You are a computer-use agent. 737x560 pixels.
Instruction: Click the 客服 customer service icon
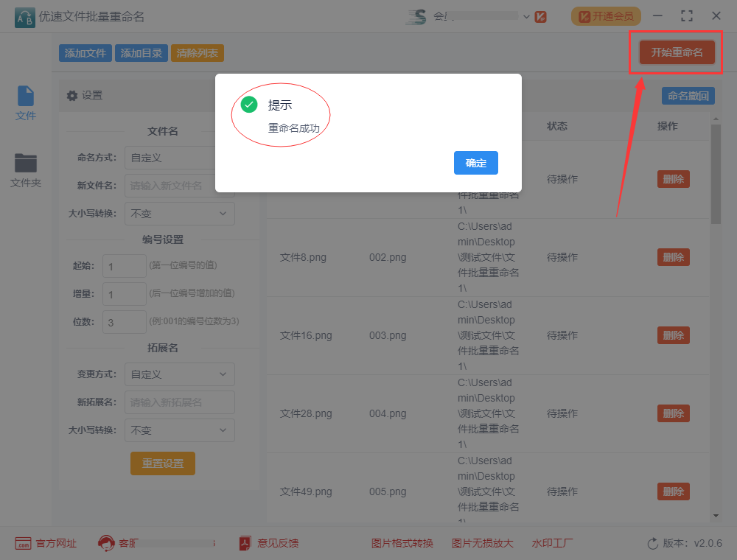pyautogui.click(x=108, y=543)
